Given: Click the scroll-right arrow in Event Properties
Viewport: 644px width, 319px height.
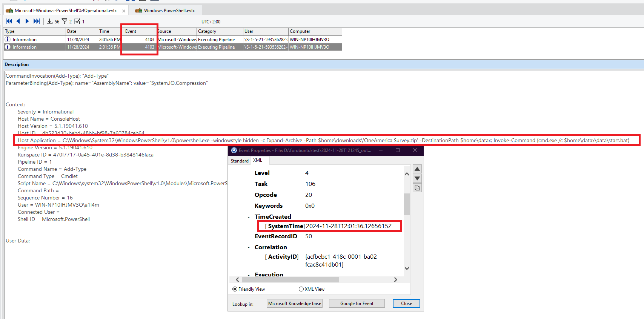Looking at the screenshot, I should pos(395,280).
